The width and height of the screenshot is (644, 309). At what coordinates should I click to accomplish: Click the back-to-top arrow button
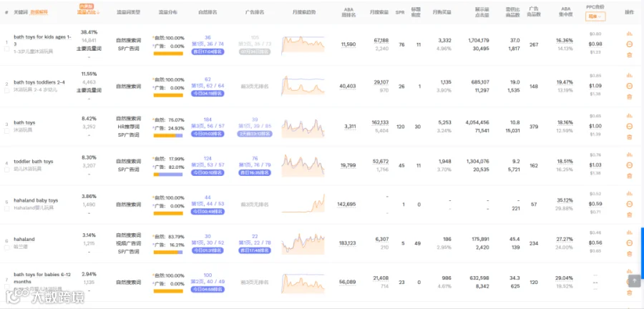[x=635, y=280]
